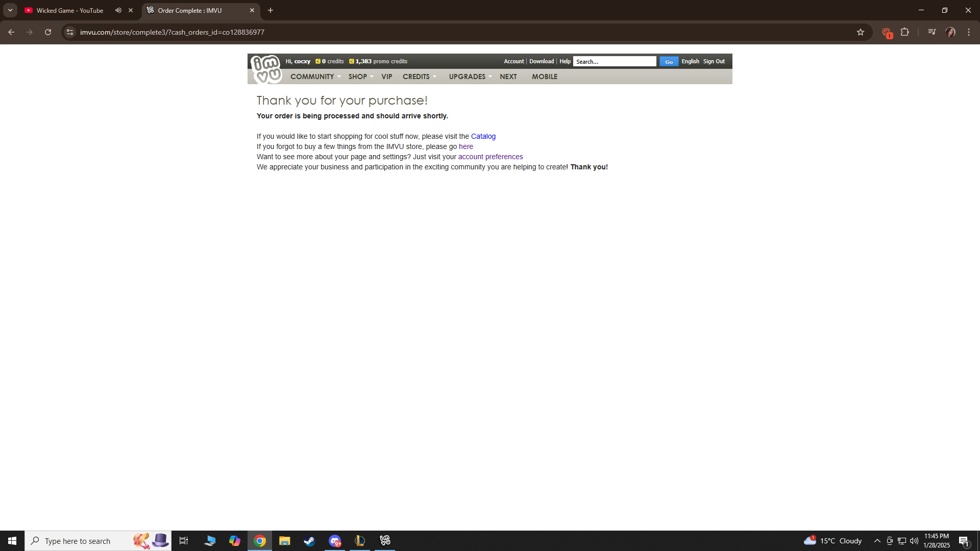The width and height of the screenshot is (980, 551).
Task: Open the Chrome extensions puzzle icon
Action: [905, 32]
